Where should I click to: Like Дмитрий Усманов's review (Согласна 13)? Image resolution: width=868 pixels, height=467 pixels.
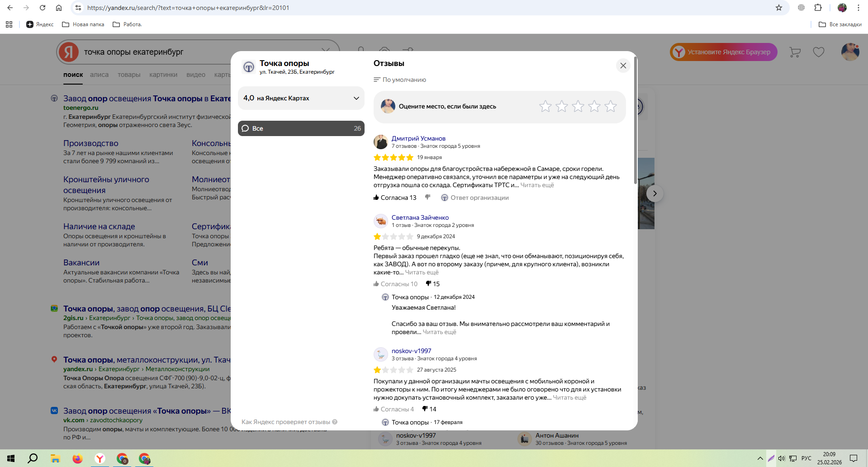pos(395,198)
